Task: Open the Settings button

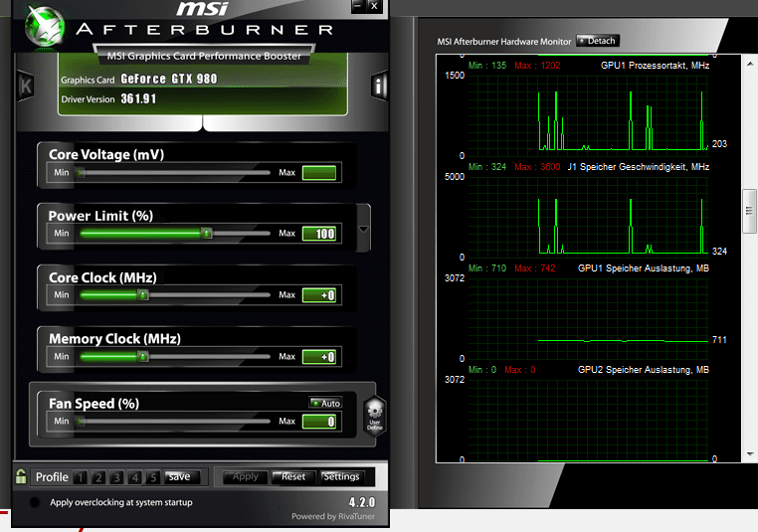Action: 341,477
